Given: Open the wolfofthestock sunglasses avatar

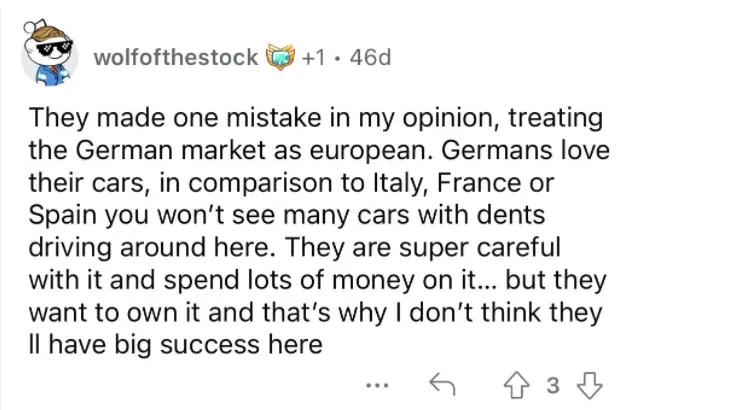Looking at the screenshot, I should click(51, 58).
